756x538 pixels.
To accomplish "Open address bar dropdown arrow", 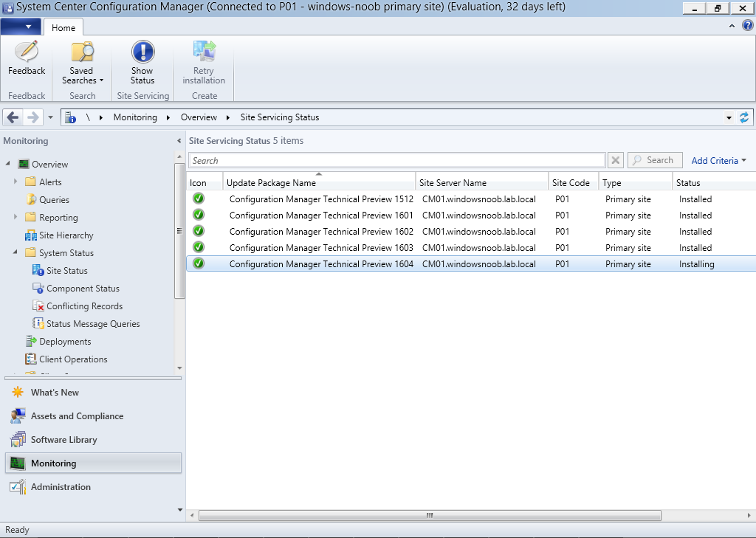I will 729,117.
